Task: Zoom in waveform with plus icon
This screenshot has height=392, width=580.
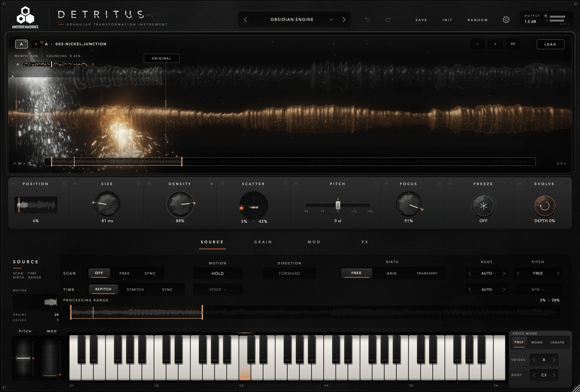Action: (495, 44)
